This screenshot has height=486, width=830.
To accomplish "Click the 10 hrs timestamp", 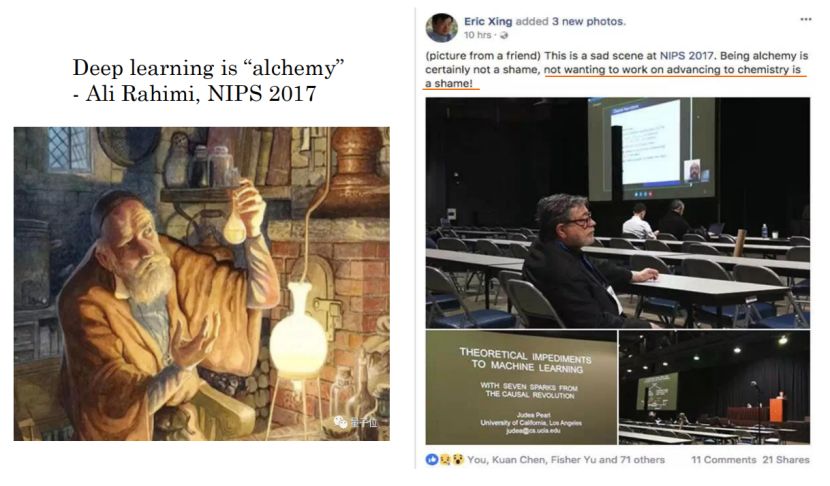I will tap(477, 35).
